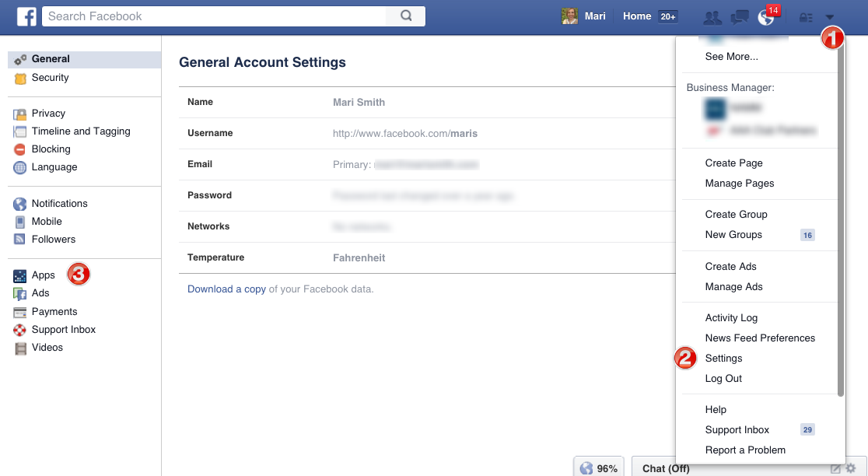Click the General settings gears icon
Viewport: 868px width, 476px height.
pos(20,60)
